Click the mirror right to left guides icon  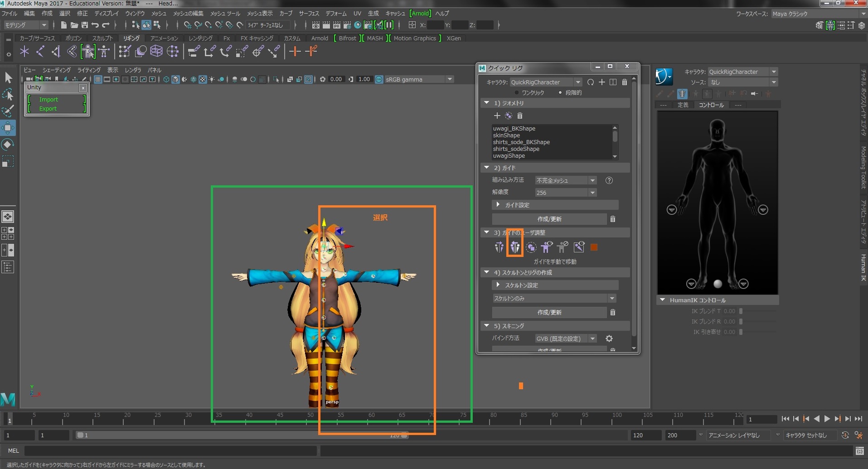click(x=515, y=247)
